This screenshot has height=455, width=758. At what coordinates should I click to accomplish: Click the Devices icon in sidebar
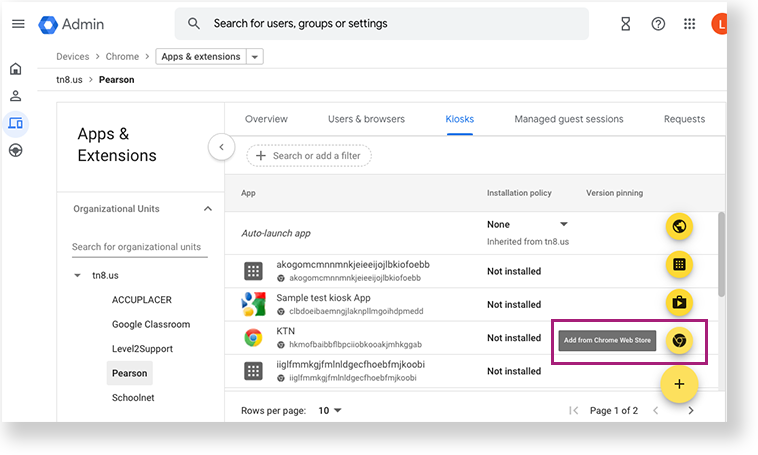[x=16, y=123]
